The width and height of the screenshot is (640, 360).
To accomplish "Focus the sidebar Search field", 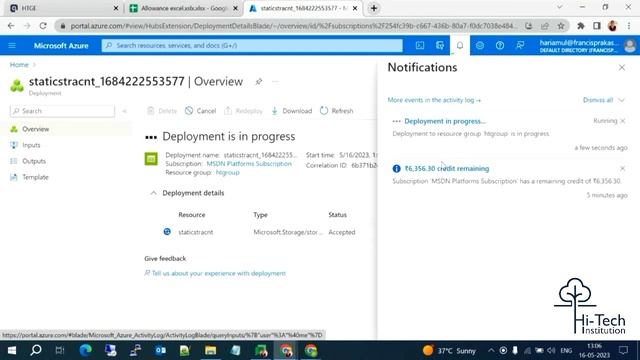I will (x=62, y=111).
